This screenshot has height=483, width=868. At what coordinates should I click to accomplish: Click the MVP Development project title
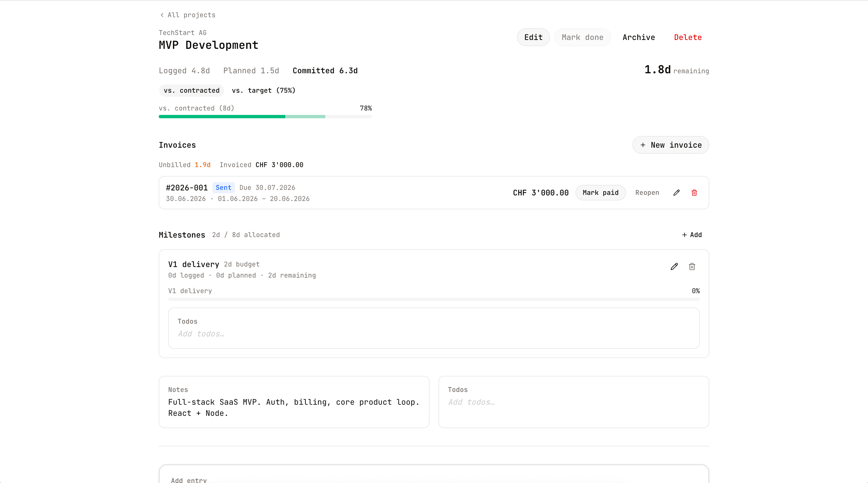209,45
